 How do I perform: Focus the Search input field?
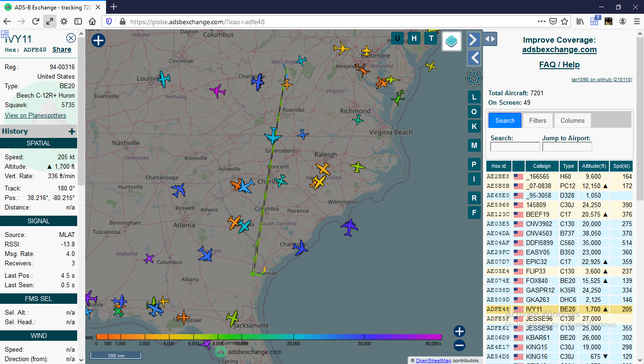coord(515,147)
